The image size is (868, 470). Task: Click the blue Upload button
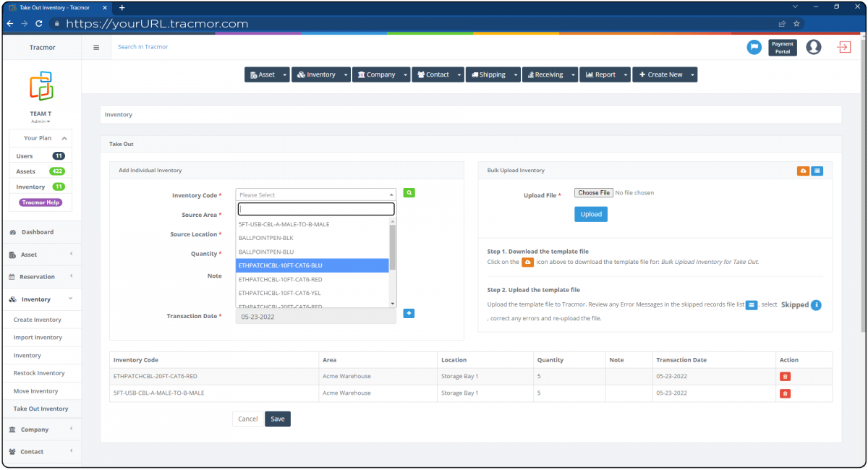[x=591, y=215]
